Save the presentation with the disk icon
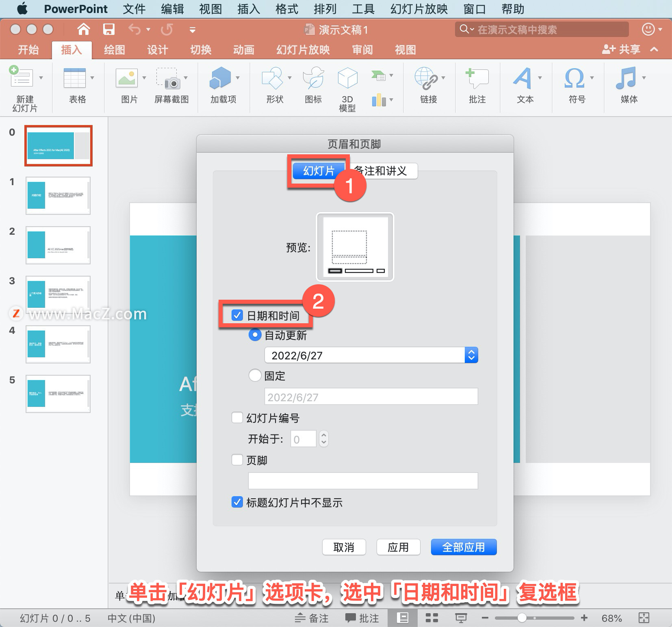The image size is (672, 627). (108, 29)
